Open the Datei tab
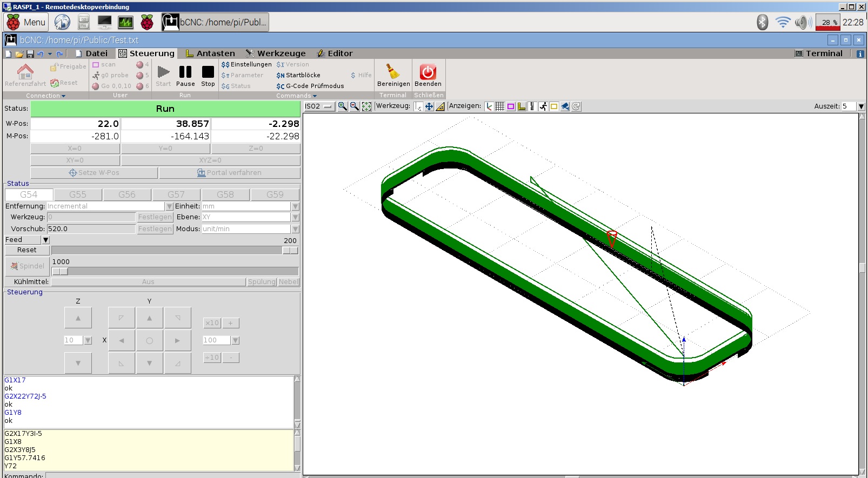The height and width of the screenshot is (478, 868). [x=91, y=53]
